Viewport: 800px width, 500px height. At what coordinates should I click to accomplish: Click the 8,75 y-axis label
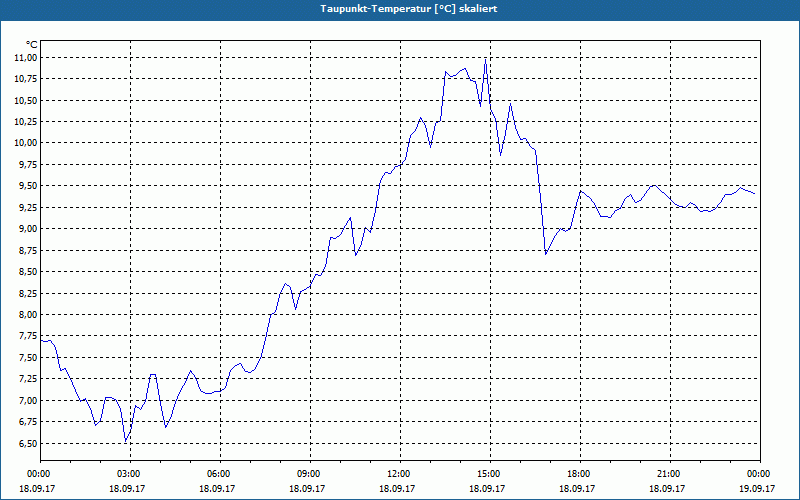pyautogui.click(x=28, y=251)
